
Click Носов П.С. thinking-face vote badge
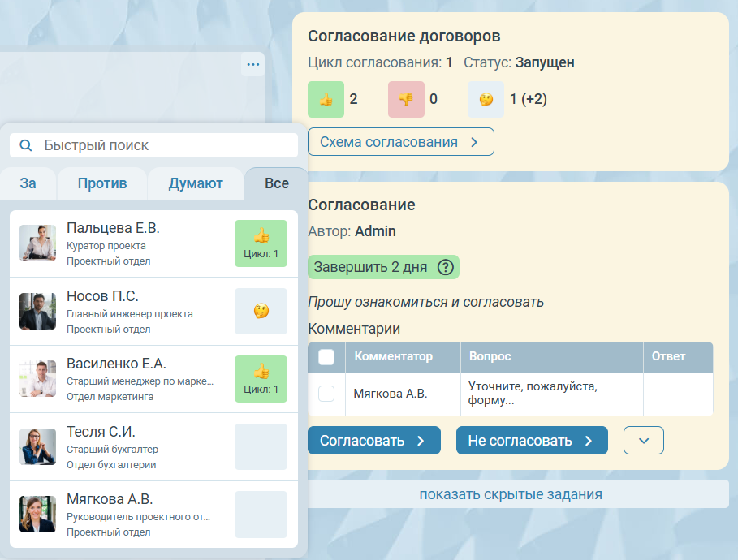[x=261, y=311]
